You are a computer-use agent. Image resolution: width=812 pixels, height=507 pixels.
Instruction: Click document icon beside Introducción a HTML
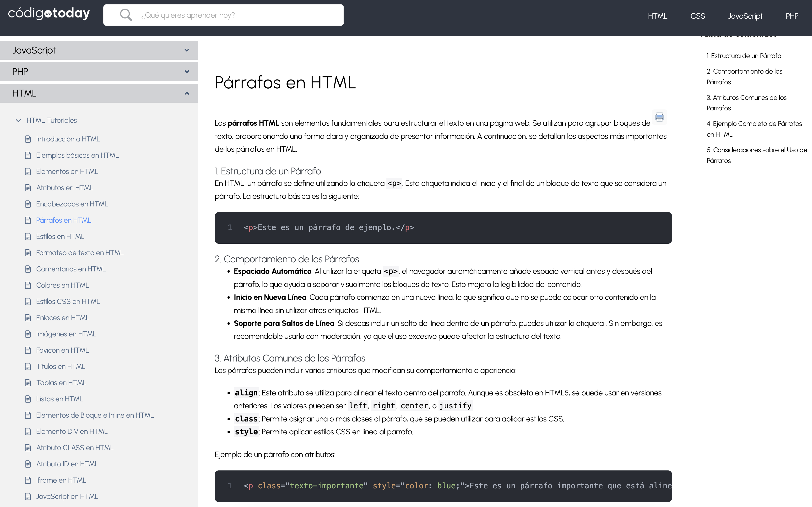(28, 139)
